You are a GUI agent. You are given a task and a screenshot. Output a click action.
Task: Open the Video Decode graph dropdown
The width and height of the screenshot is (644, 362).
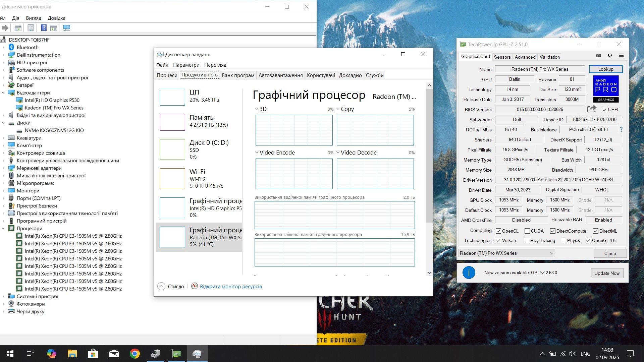[338, 153]
